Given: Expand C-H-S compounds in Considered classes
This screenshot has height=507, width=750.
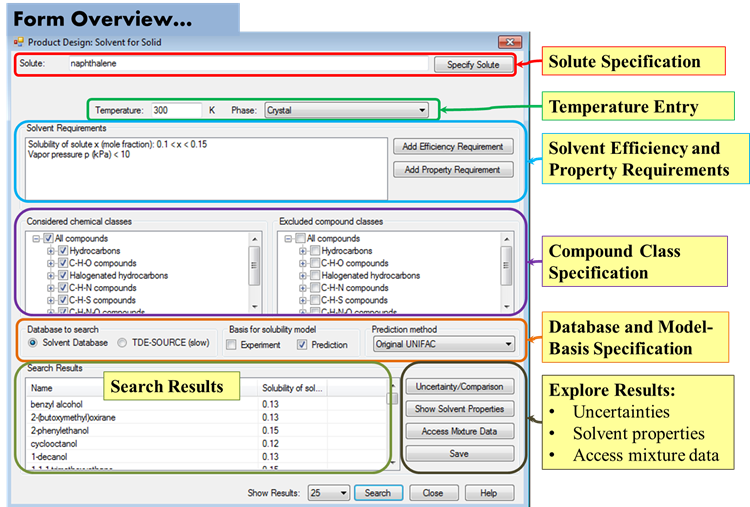Looking at the screenshot, I should (50, 300).
